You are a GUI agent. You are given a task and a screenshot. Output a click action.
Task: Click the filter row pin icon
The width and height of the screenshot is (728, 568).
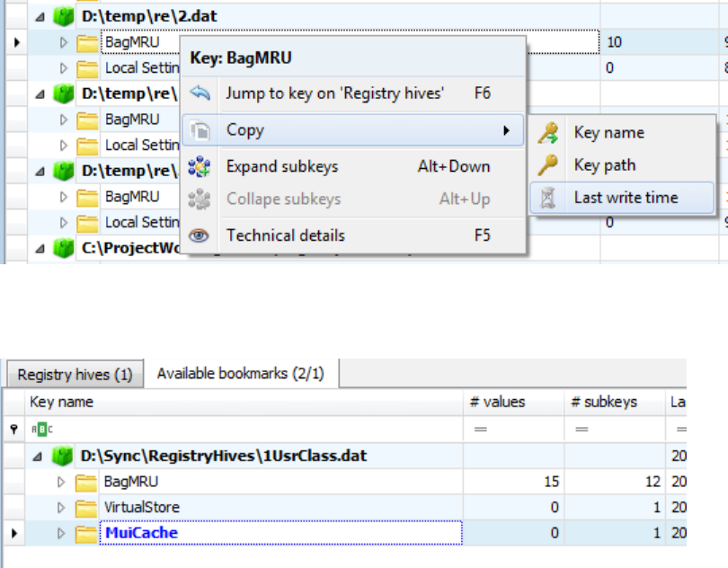(14, 429)
